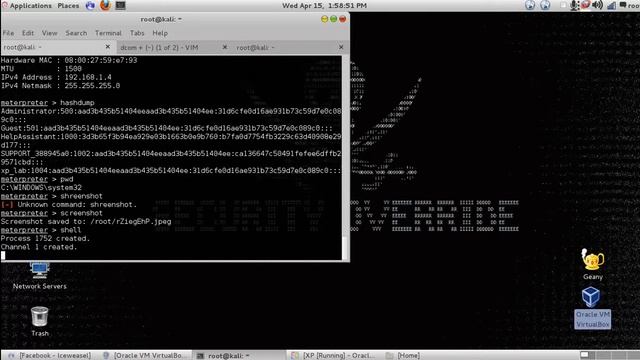Image resolution: width=640 pixels, height=360 pixels.
Task: Switch to Facebook - Iceweasel taskbar window
Action: tap(50, 356)
